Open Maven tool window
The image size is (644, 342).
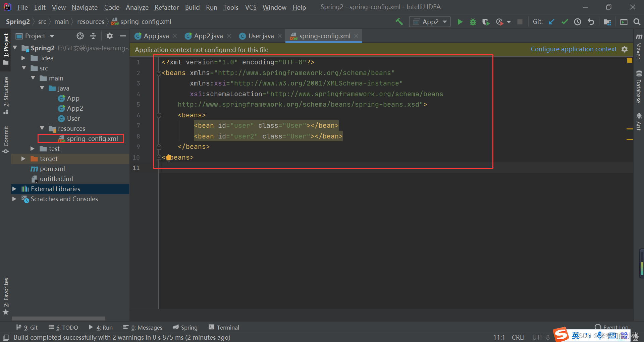coord(639,47)
